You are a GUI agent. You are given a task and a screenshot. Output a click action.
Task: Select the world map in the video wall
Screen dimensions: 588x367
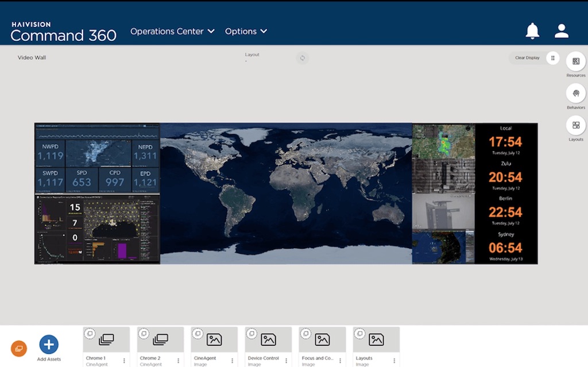pyautogui.click(x=286, y=194)
